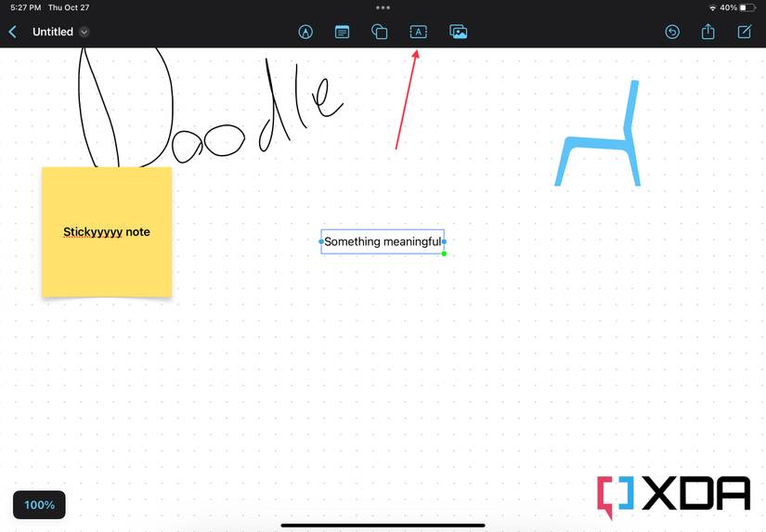
Task: Tap the three-dot multitasking menu
Action: (383, 7)
